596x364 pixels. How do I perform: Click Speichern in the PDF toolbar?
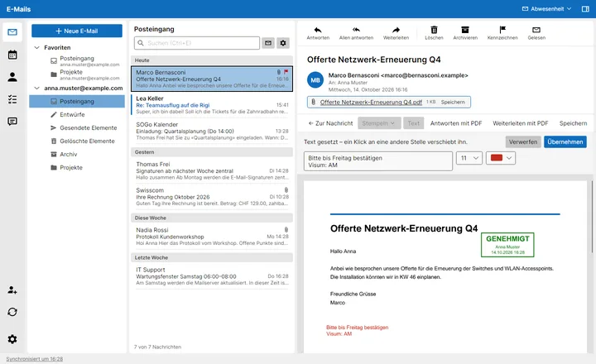(x=573, y=123)
